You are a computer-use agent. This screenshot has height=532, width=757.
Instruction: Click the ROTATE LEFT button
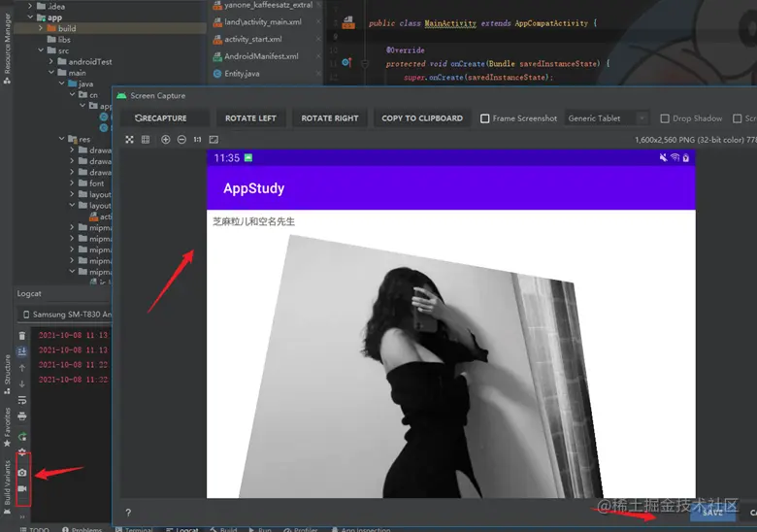click(x=250, y=118)
